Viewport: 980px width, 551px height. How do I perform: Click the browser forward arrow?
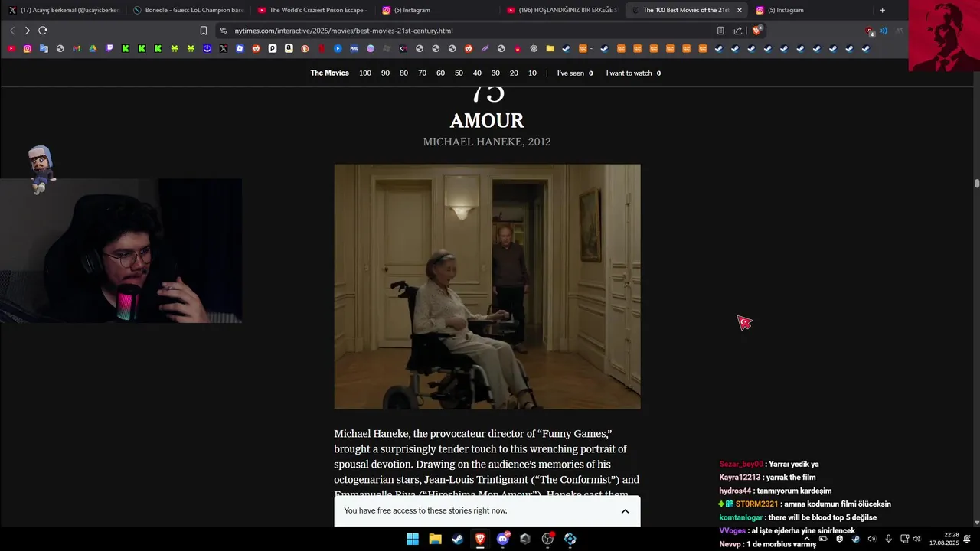[27, 31]
